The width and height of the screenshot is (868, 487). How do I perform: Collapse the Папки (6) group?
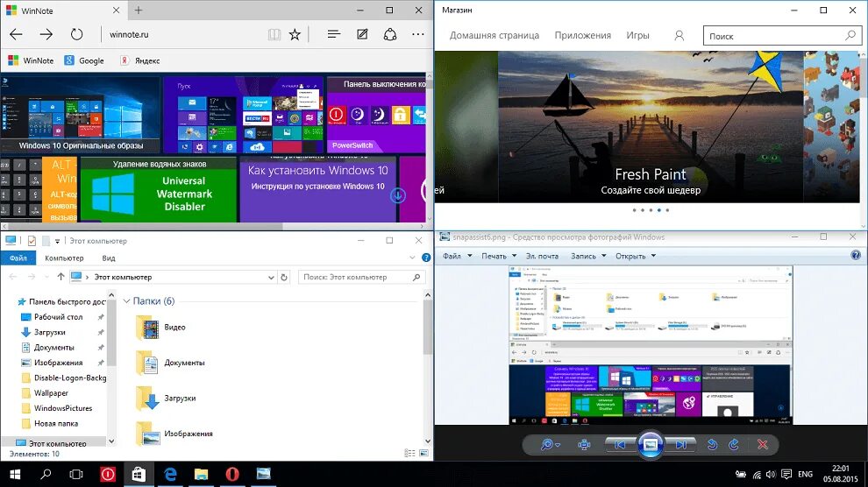(x=127, y=301)
